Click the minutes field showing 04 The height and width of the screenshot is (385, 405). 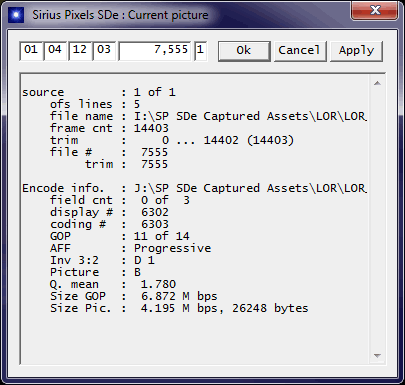(x=55, y=51)
